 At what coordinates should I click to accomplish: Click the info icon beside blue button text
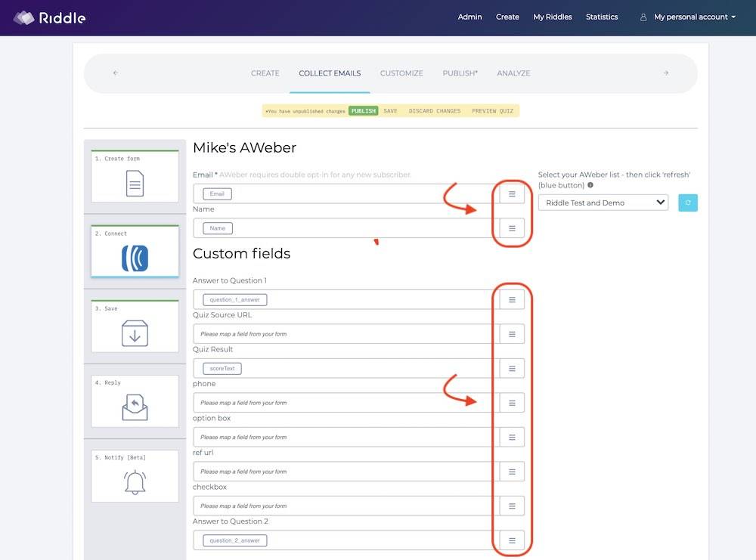[590, 185]
